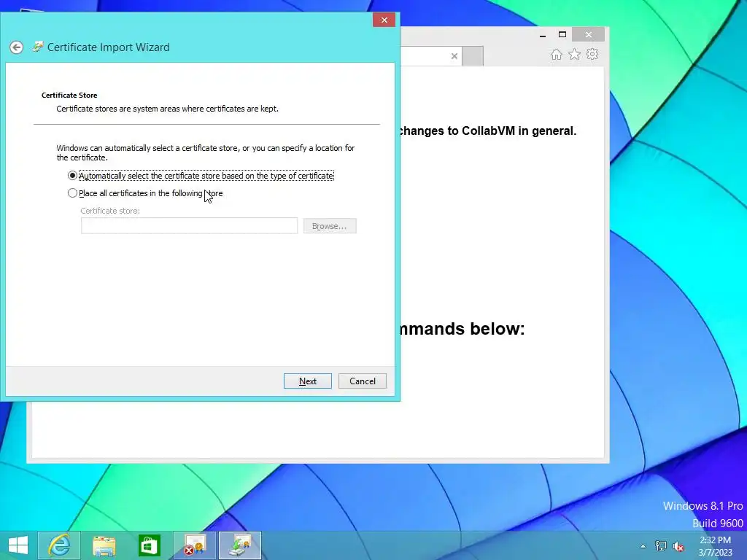Viewport: 747px width, 560px height.
Task: Close the Internet Explorer window
Action: (x=589, y=35)
